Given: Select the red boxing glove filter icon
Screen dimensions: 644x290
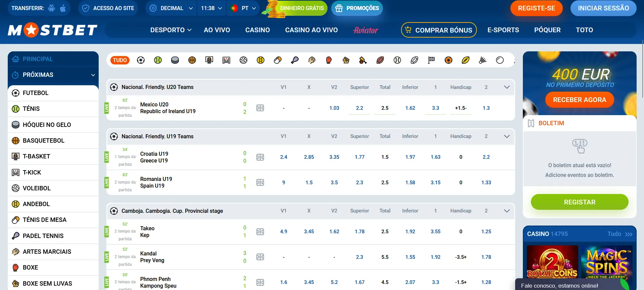Looking at the screenshot, I should 329,60.
